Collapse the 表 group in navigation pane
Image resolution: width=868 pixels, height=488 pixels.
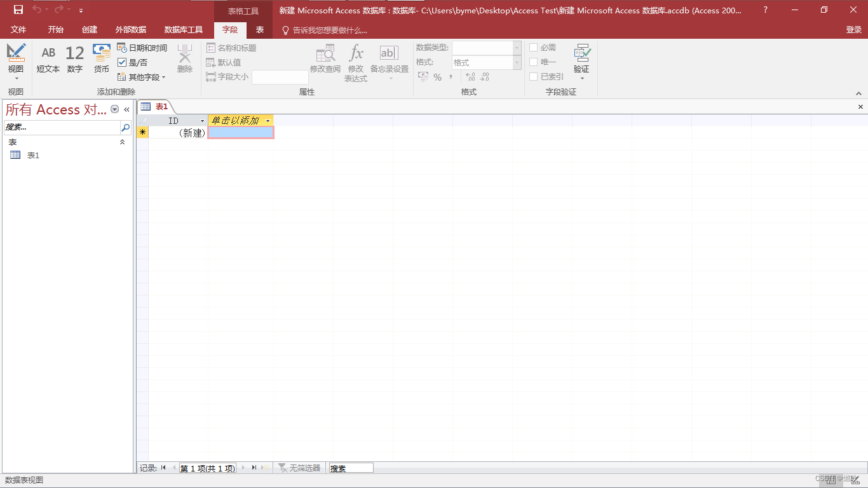point(123,142)
